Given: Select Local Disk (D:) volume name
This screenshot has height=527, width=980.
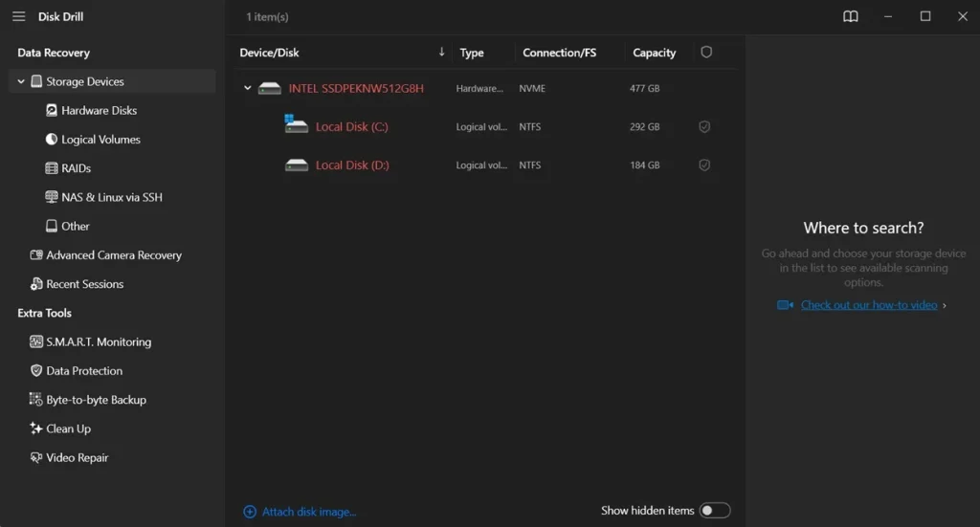Looking at the screenshot, I should pos(352,165).
